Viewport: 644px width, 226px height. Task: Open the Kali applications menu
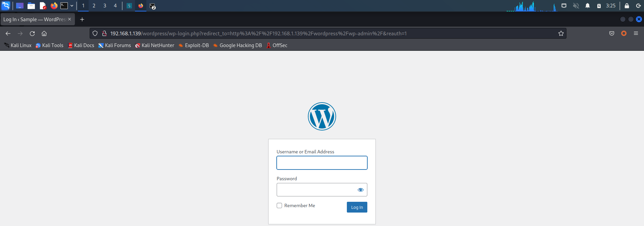[6, 6]
